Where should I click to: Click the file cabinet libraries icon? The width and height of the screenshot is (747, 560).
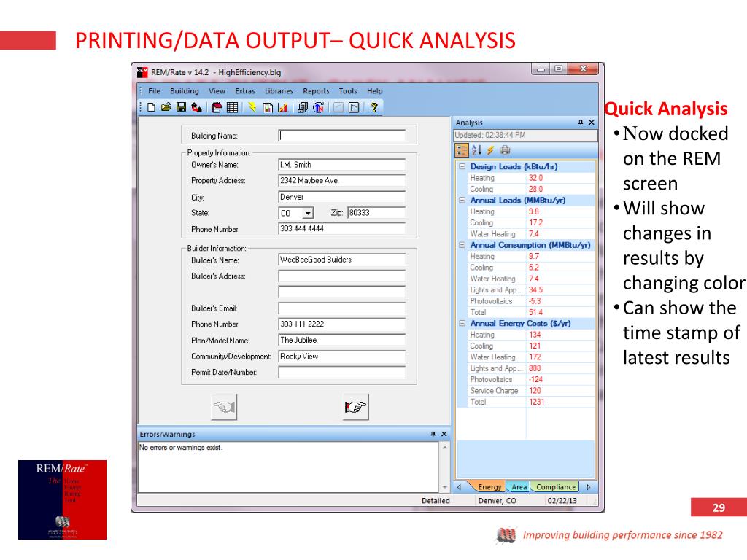(x=303, y=107)
